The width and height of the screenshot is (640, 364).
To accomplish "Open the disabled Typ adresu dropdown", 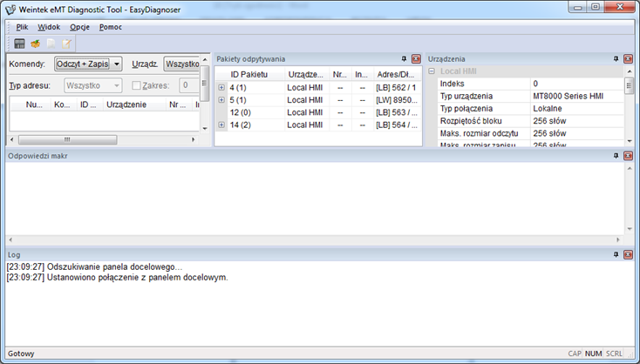I will pos(93,85).
